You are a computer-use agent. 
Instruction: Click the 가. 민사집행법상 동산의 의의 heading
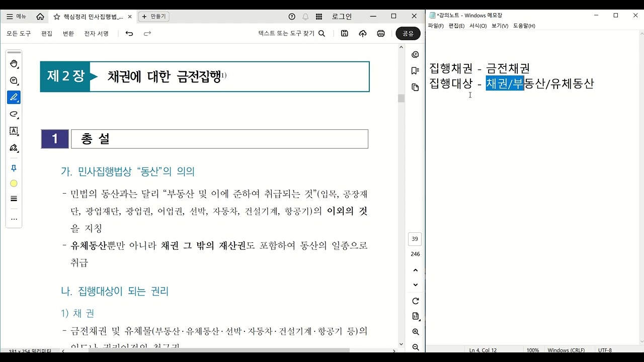[128, 171]
